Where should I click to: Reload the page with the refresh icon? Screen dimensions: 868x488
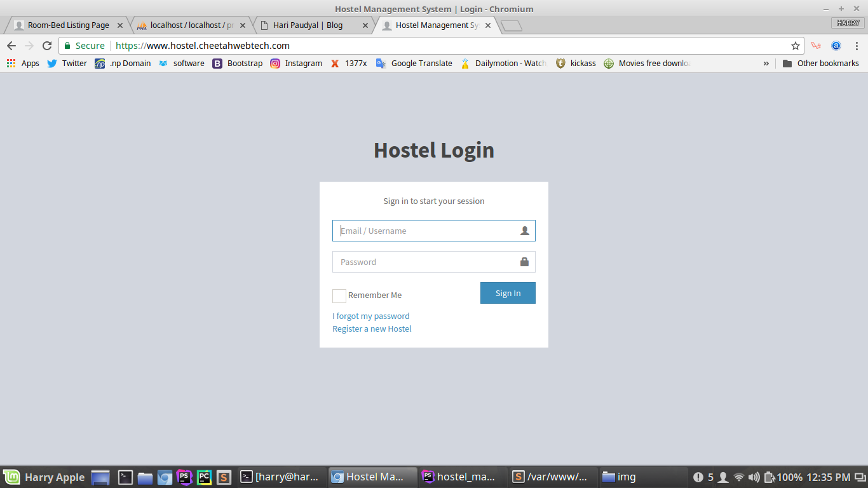click(47, 46)
